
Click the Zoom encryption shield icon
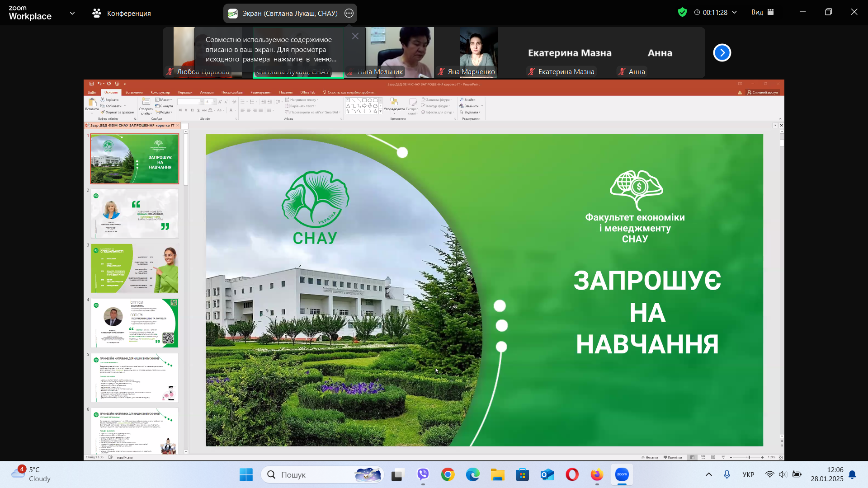click(682, 12)
